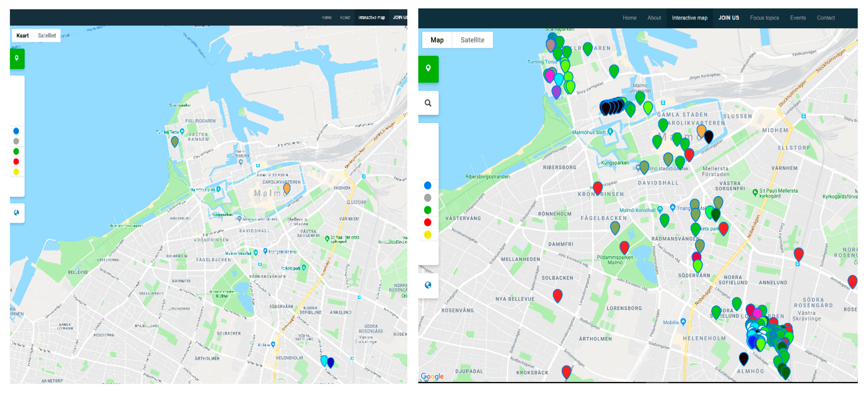Click the globe icon on left map sidebar

click(17, 212)
